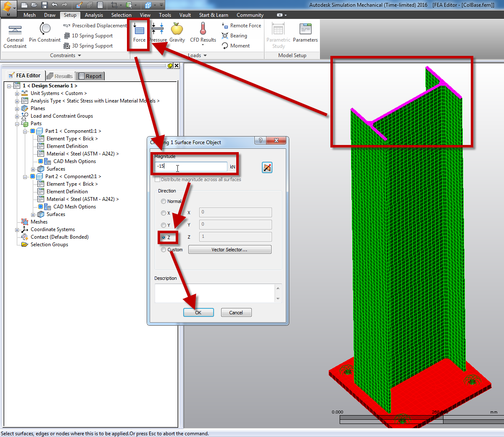Confirm the force with the OK button
Image resolution: width=504 pixels, height=437 pixels.
198,312
